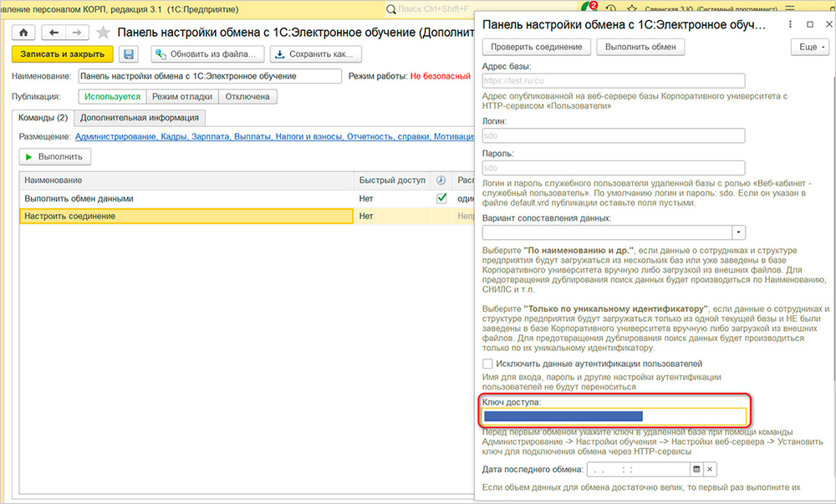Click 'Записать и закрыть' button
The height and width of the screenshot is (504, 836).
(63, 53)
